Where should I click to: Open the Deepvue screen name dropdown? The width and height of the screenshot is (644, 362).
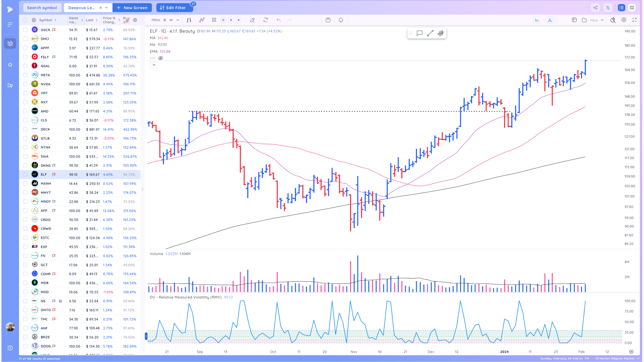point(106,8)
